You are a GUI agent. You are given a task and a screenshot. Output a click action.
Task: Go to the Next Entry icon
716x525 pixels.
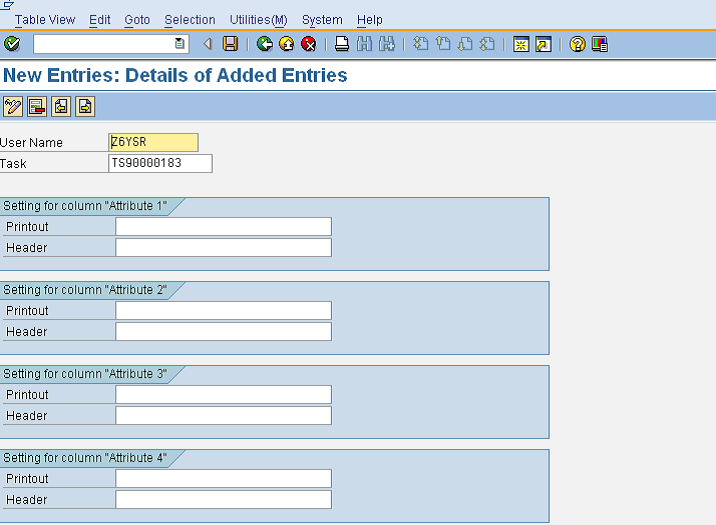pos(85,106)
